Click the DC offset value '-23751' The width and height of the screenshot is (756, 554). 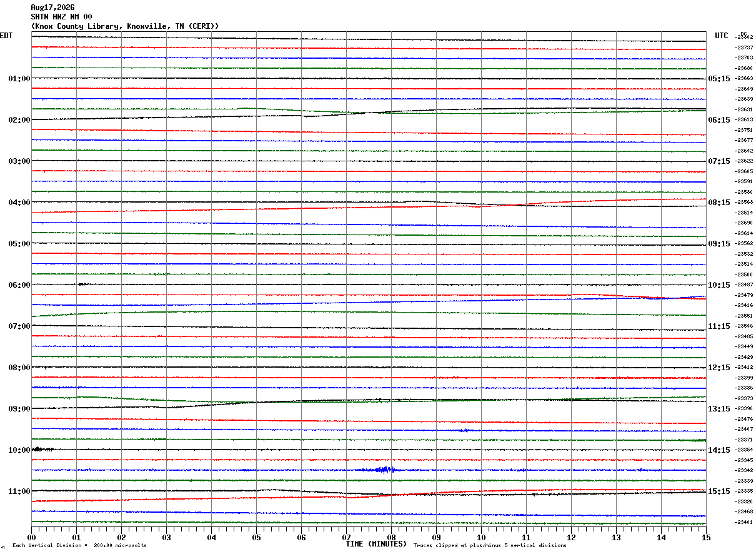pos(744,130)
